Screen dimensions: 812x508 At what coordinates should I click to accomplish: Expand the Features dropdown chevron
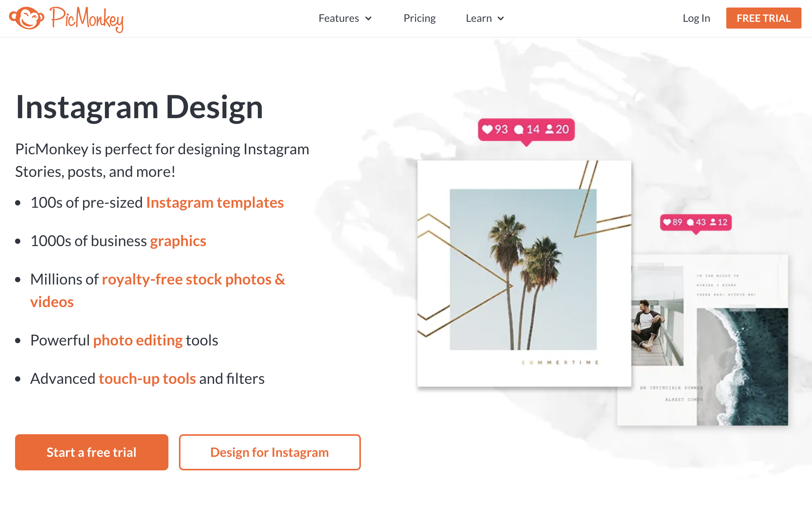pos(368,18)
